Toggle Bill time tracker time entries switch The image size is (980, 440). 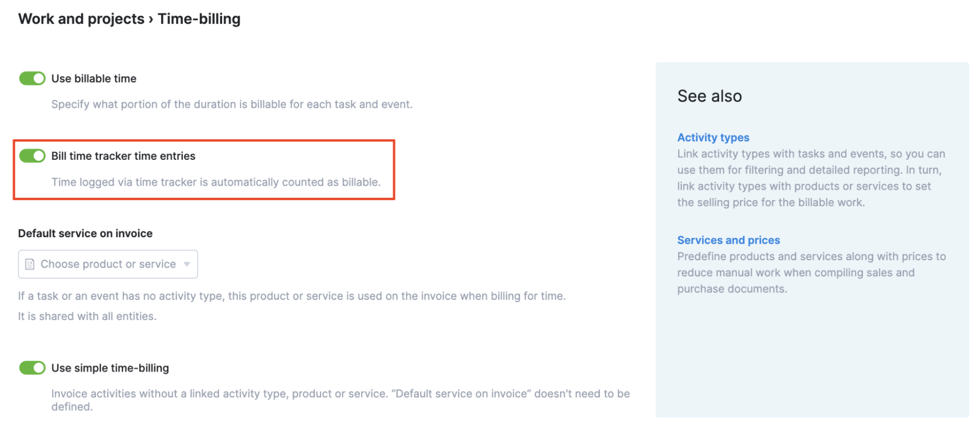click(x=32, y=156)
